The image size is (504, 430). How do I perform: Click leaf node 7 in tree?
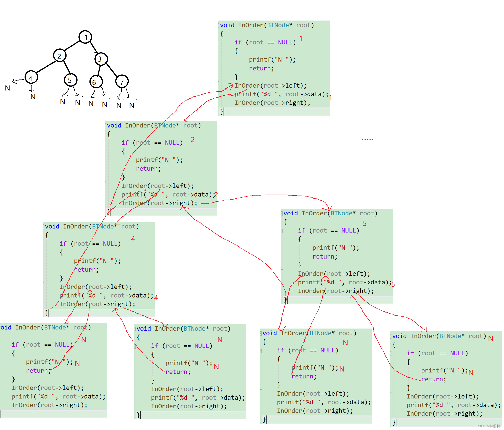coord(122,82)
